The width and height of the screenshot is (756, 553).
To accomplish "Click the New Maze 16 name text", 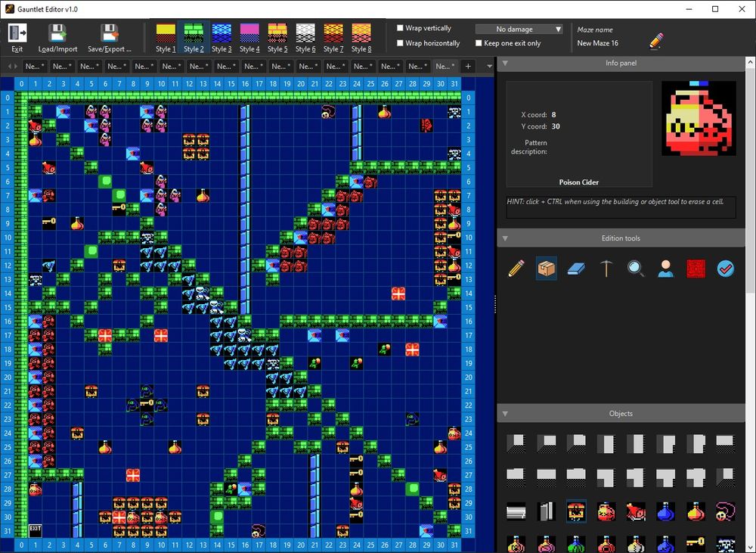I will (x=597, y=43).
